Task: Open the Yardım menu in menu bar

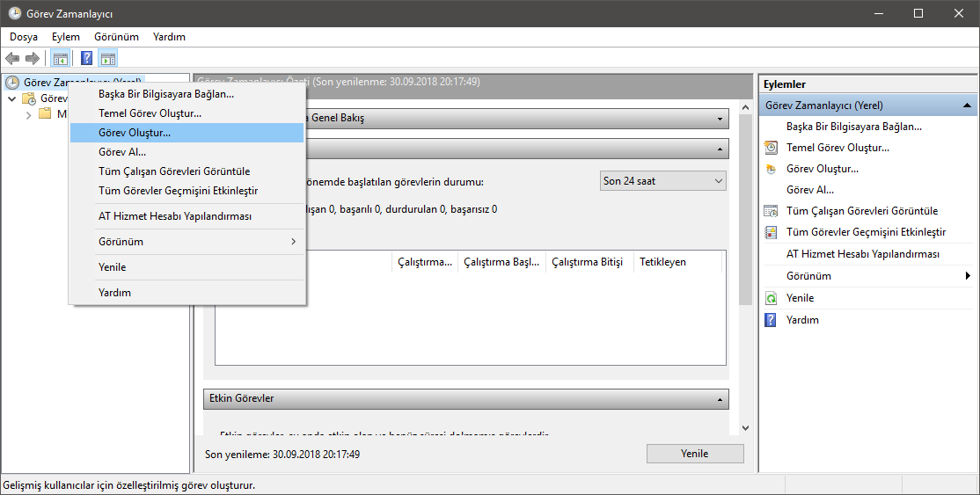Action: pos(169,37)
